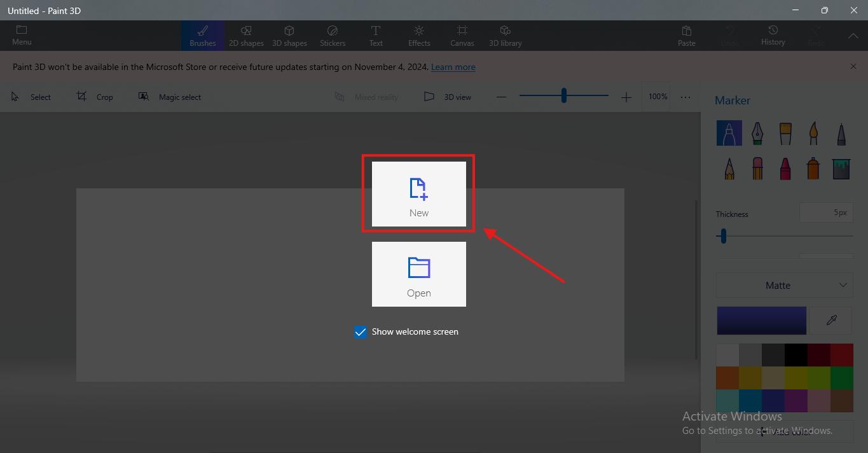Pick the Oil brush tool

click(785, 134)
